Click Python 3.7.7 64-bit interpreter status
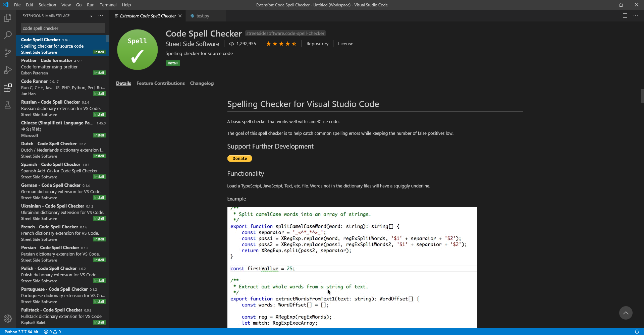 click(x=21, y=332)
